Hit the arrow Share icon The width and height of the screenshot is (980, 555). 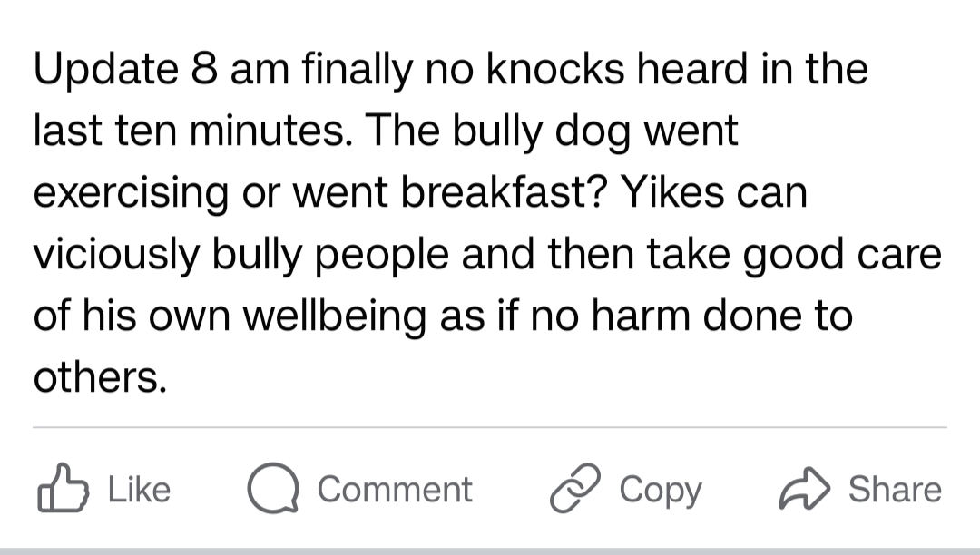click(803, 490)
